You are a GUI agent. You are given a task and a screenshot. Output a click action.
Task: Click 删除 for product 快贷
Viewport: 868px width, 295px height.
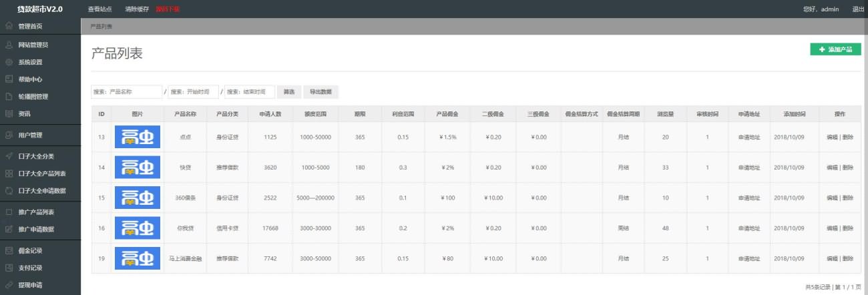848,168
